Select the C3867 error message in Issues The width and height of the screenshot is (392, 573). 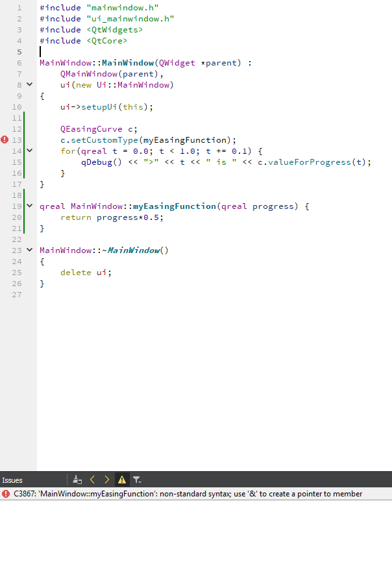tap(188, 494)
